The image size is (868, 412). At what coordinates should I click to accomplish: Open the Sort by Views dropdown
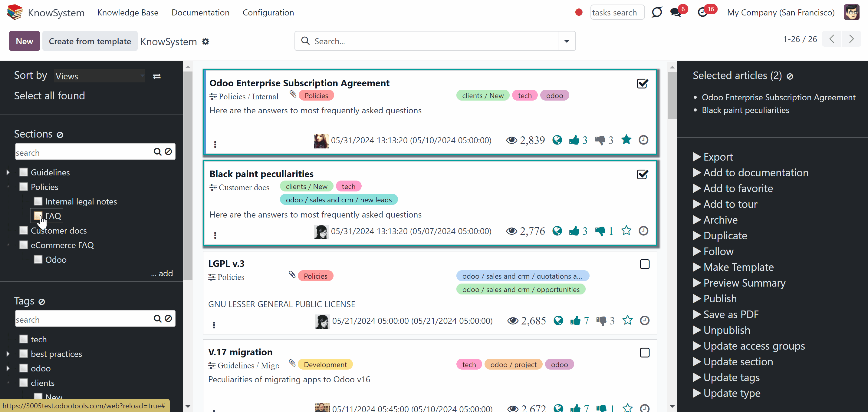point(99,76)
